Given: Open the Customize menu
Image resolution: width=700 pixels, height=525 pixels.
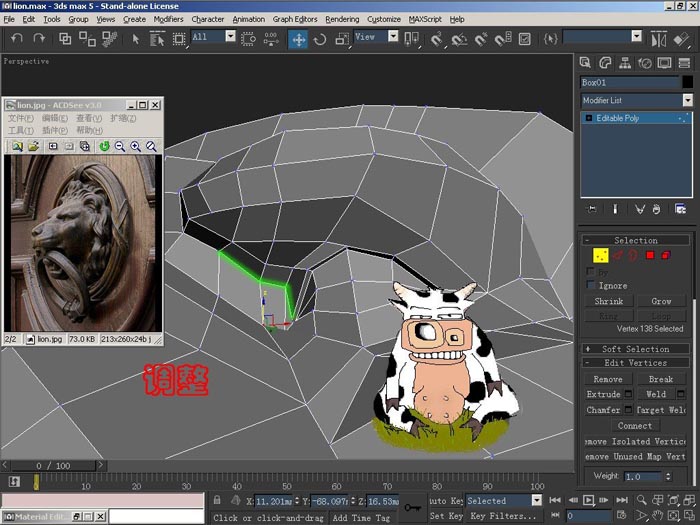Looking at the screenshot, I should [x=384, y=19].
